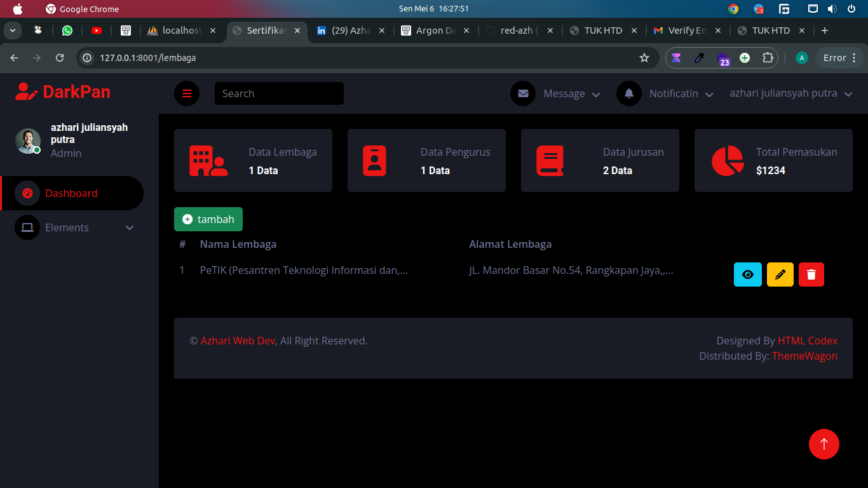Open the bell Notification icon
Viewport: 868px width, 488px height.
(629, 93)
